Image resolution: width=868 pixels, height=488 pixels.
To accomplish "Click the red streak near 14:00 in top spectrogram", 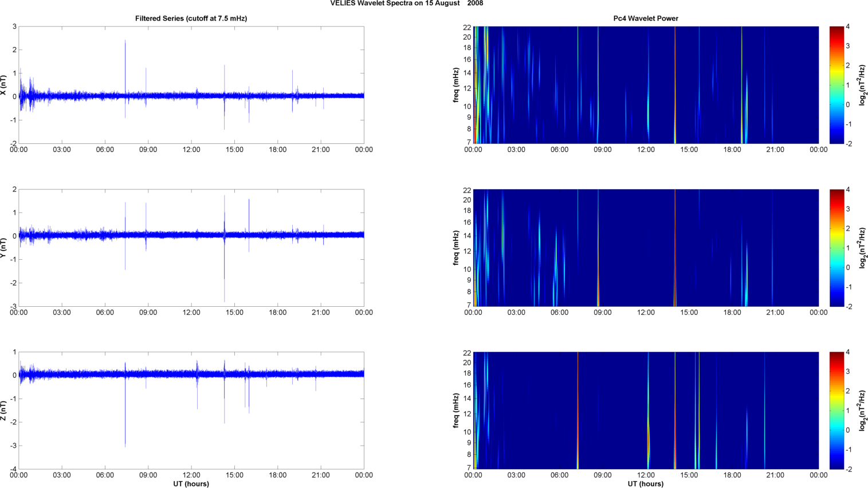I will point(675,86).
